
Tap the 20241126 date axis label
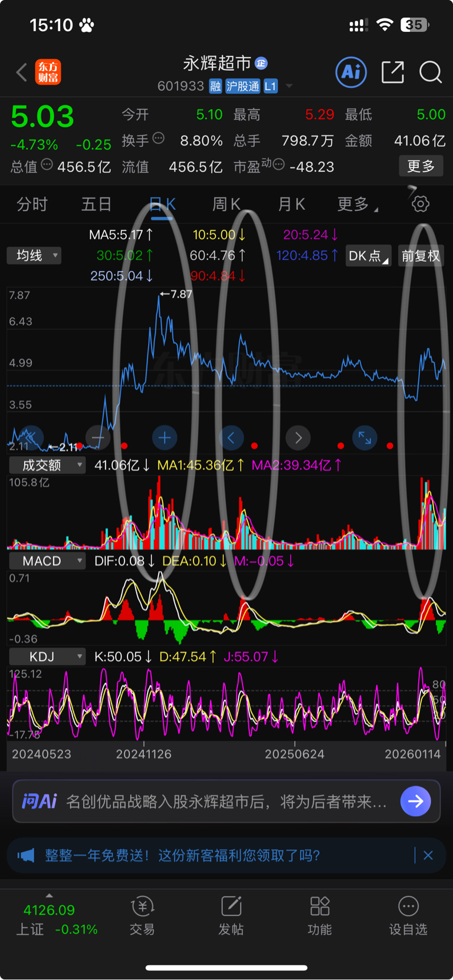click(x=144, y=754)
